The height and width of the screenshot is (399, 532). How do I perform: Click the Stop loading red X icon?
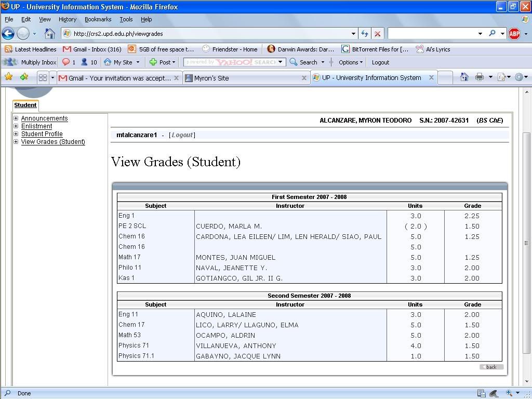[378, 34]
